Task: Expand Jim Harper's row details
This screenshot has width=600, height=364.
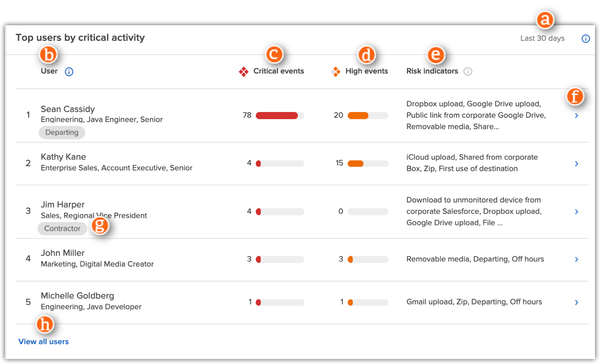Action: pyautogui.click(x=576, y=211)
